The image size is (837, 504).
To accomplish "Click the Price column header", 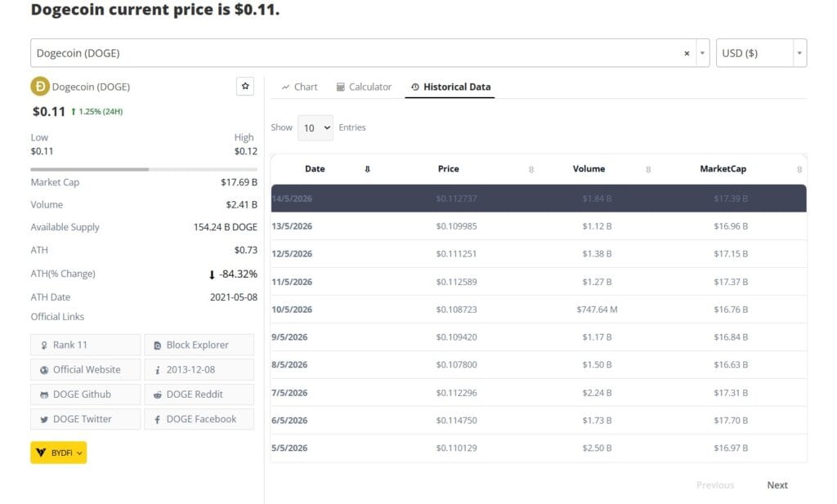I will pyautogui.click(x=449, y=168).
